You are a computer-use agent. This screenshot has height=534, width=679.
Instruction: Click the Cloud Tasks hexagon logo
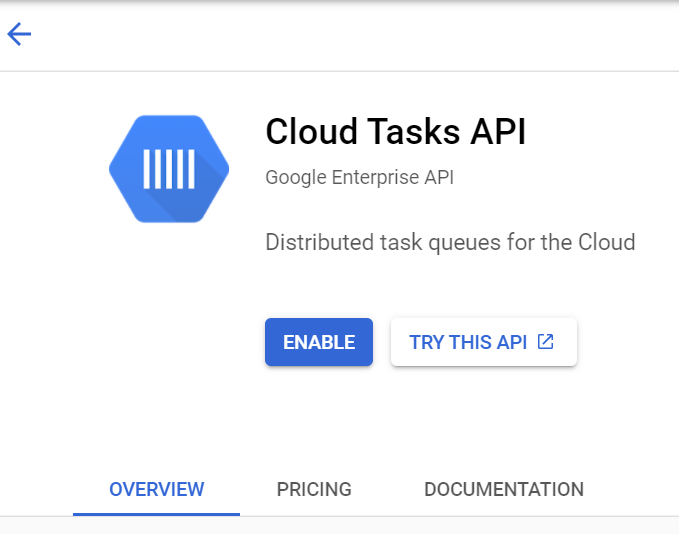click(169, 169)
